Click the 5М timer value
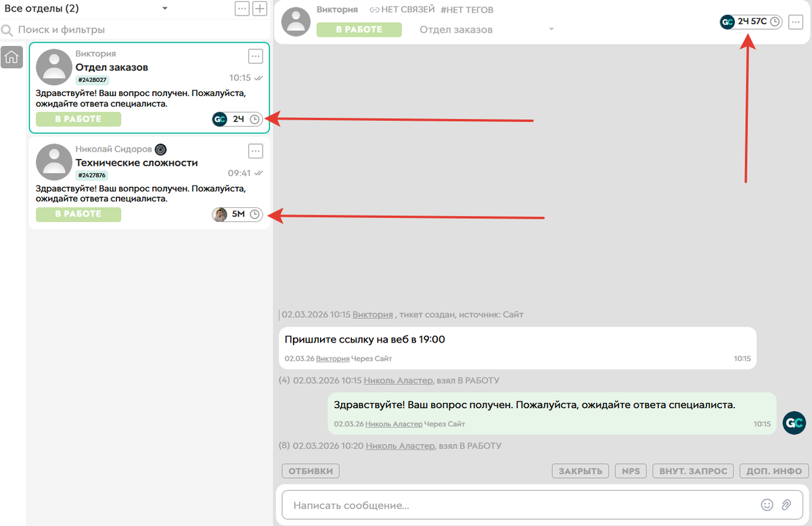The width and height of the screenshot is (812, 526). tap(238, 215)
